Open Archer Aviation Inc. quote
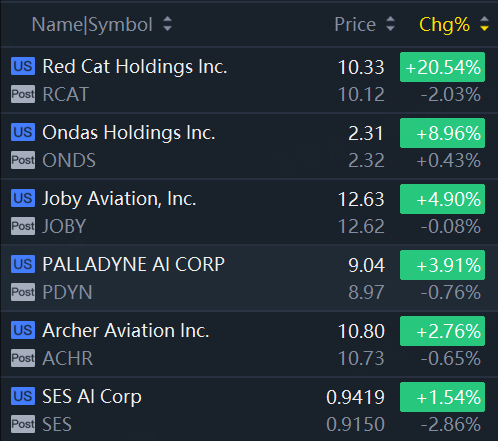The image size is (498, 441). click(249, 344)
